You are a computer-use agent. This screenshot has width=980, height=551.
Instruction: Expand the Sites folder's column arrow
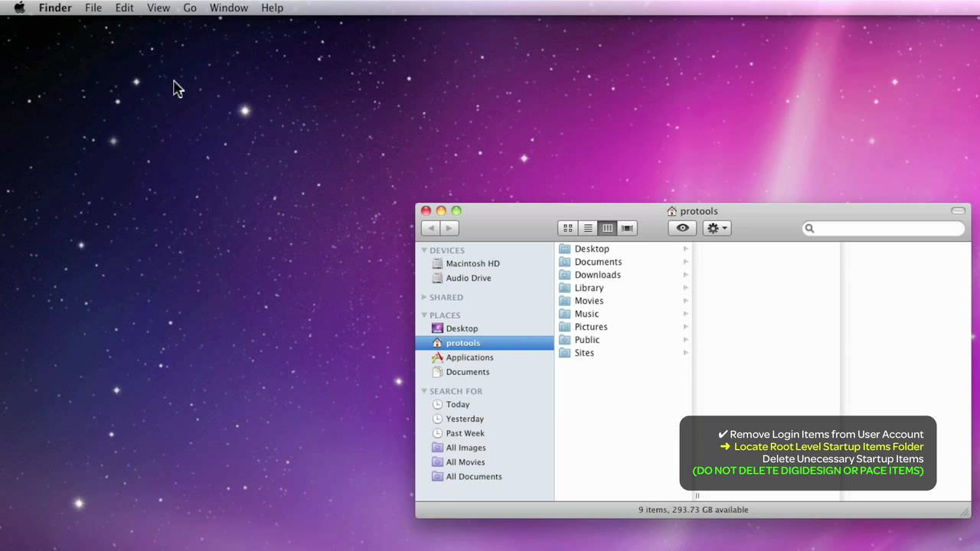(x=685, y=353)
